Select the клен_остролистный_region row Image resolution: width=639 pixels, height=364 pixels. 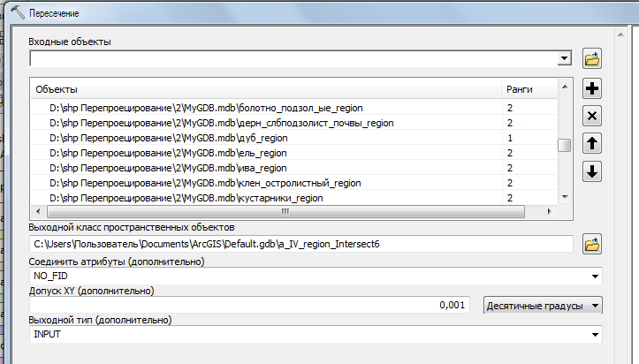[x=293, y=183]
